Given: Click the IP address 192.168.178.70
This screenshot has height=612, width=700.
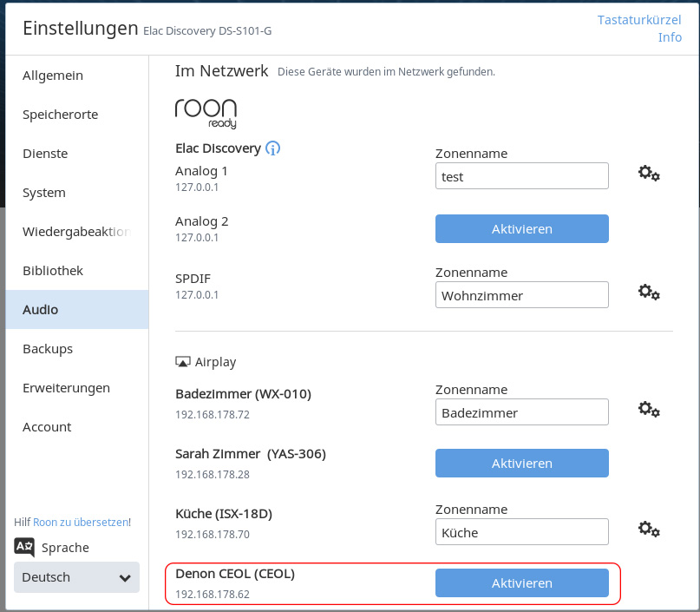Looking at the screenshot, I should 213,534.
